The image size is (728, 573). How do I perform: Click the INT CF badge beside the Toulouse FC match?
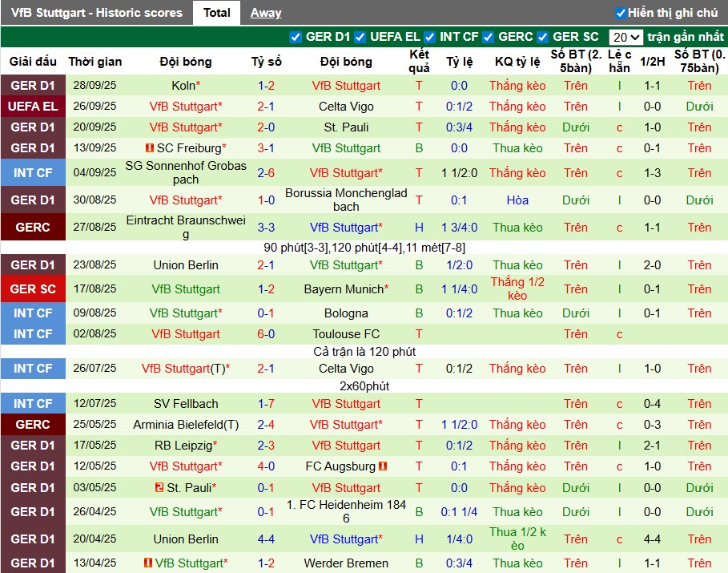[32, 334]
